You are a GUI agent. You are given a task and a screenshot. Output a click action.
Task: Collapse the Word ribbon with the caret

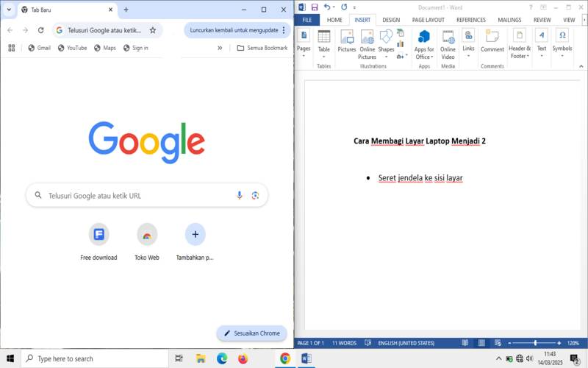581,66
